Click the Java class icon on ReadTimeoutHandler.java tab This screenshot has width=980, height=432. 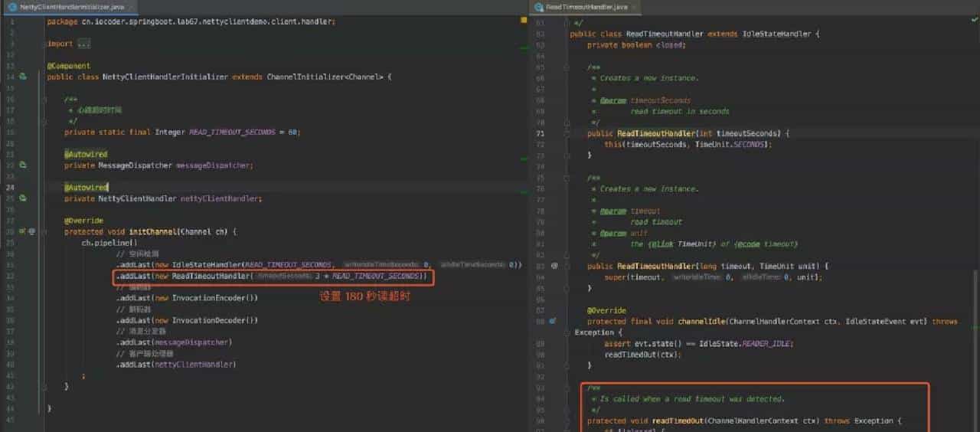(x=540, y=7)
